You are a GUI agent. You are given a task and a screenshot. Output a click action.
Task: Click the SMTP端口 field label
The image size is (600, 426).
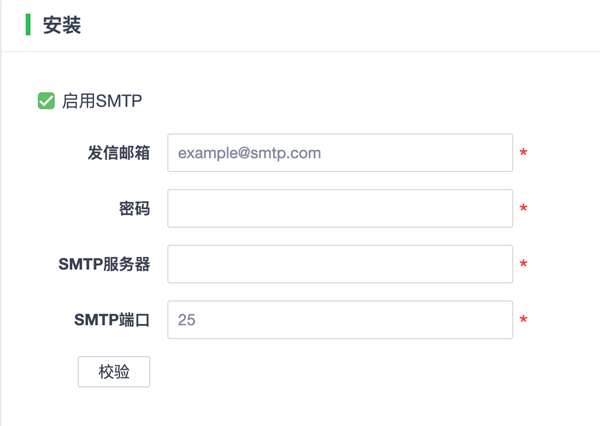click(x=111, y=320)
